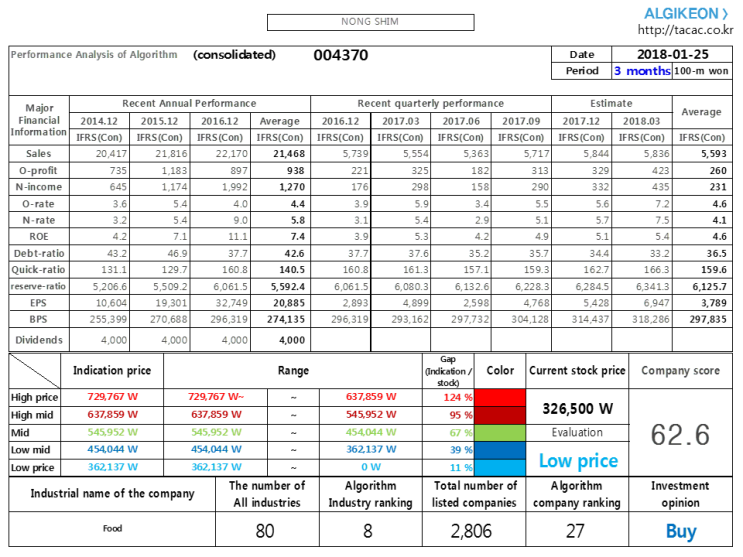This screenshot has height=557, width=743.
Task: Click the N-income row label
Action: pos(39,187)
